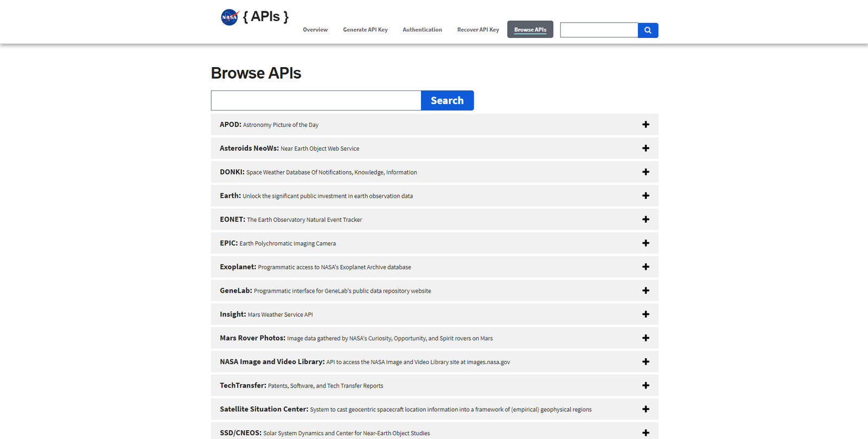
Task: Open the Authentication nav item
Action: pos(422,30)
